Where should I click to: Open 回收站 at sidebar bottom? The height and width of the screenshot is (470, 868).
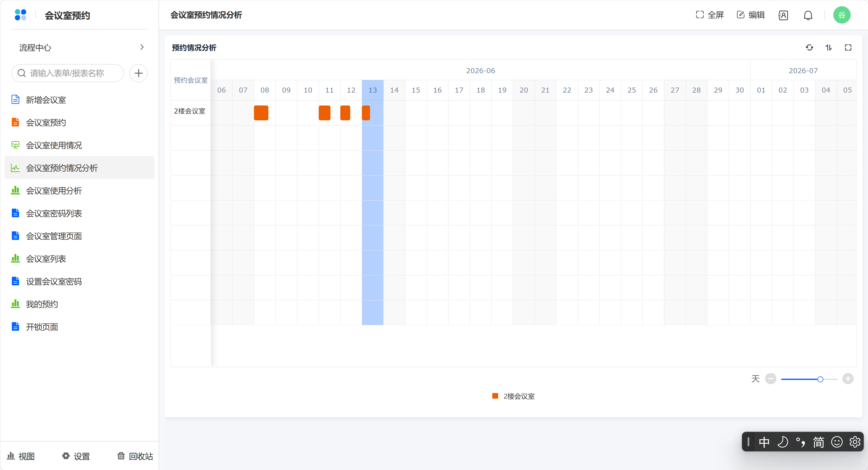coord(135,456)
